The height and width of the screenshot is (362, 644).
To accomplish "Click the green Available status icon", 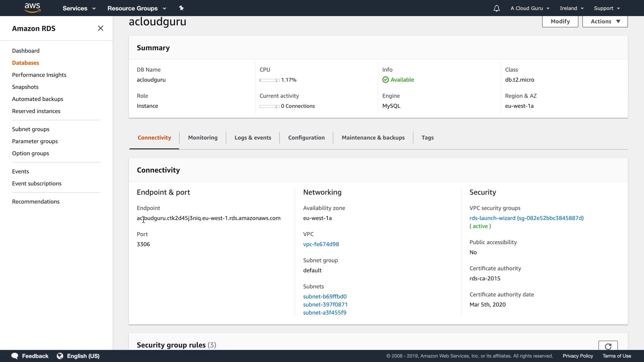I will [x=385, y=80].
